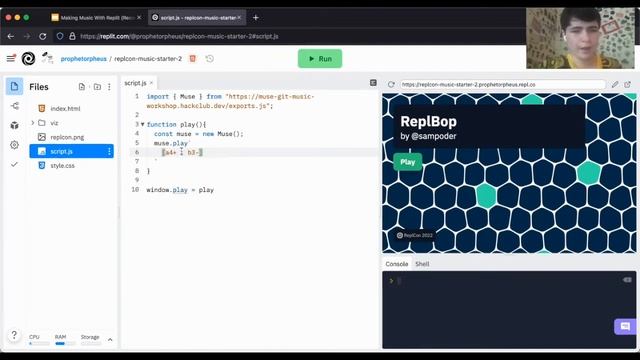
Task: Open the repl avatar icon beside prophetorpheus
Action: (47, 58)
